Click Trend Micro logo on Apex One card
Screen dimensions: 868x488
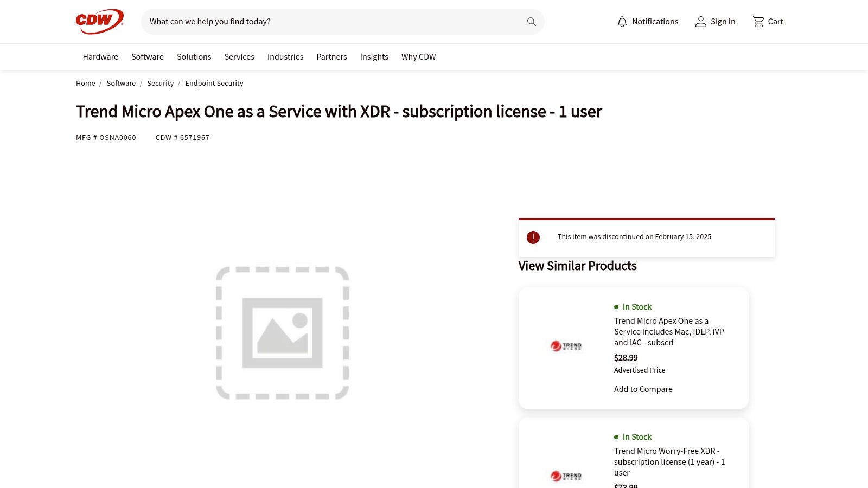[566, 346]
